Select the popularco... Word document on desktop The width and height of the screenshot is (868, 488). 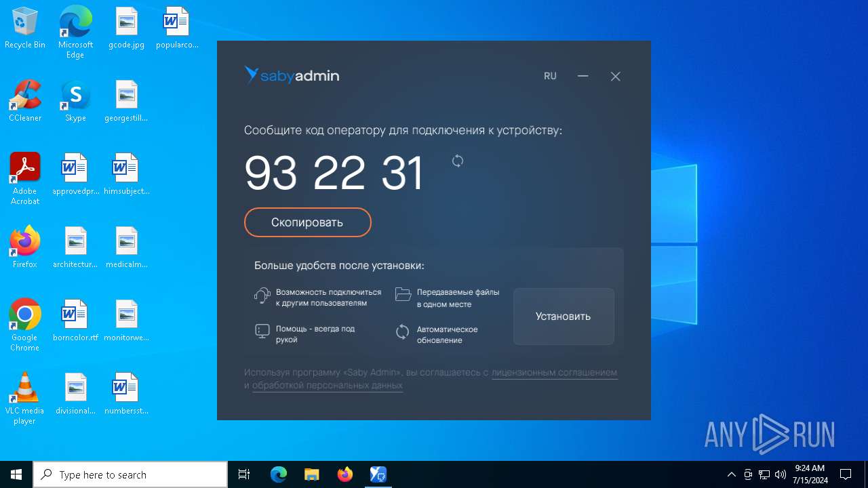coord(177,28)
